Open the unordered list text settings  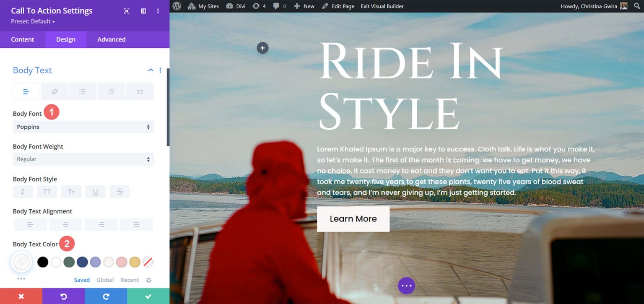pyautogui.click(x=83, y=91)
